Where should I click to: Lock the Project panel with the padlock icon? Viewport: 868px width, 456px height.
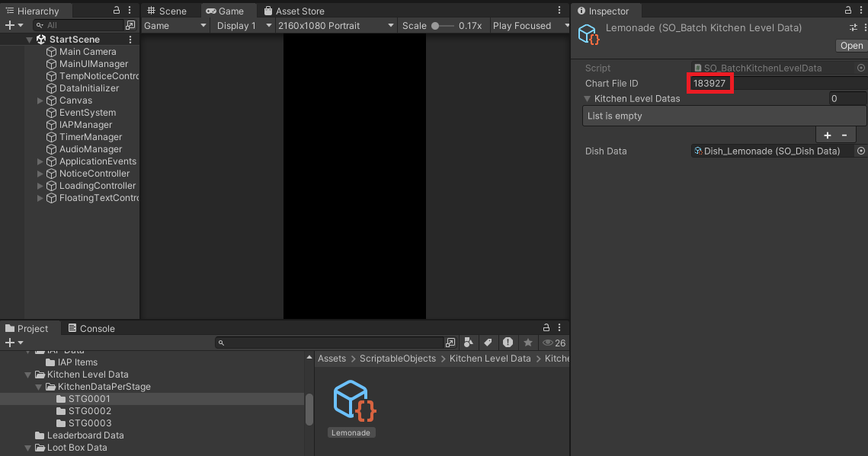tap(546, 327)
